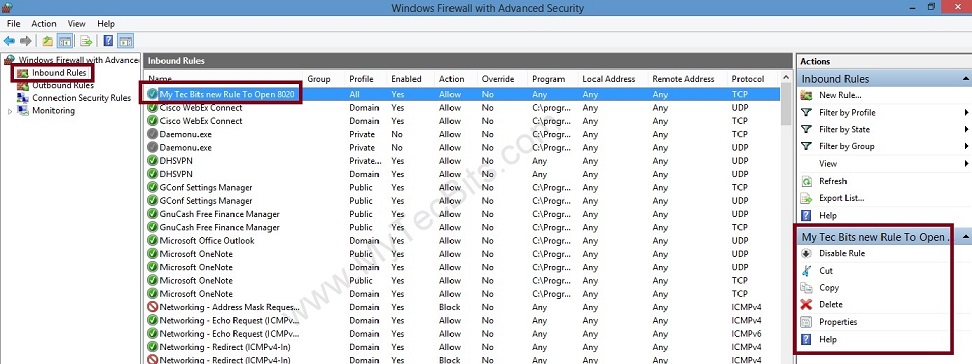
Task: Expand the View submenu arrow in Actions
Action: (x=966, y=164)
